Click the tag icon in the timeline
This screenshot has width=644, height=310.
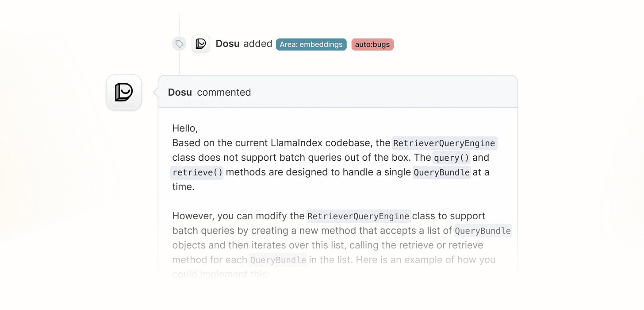point(179,44)
